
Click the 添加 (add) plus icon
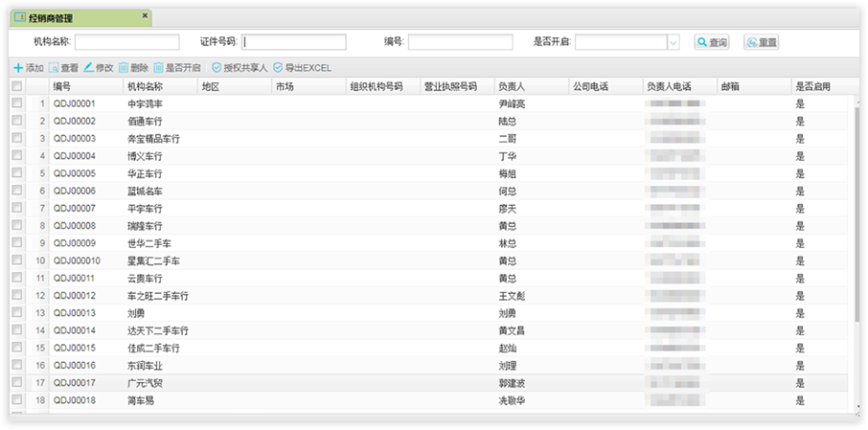[x=18, y=68]
